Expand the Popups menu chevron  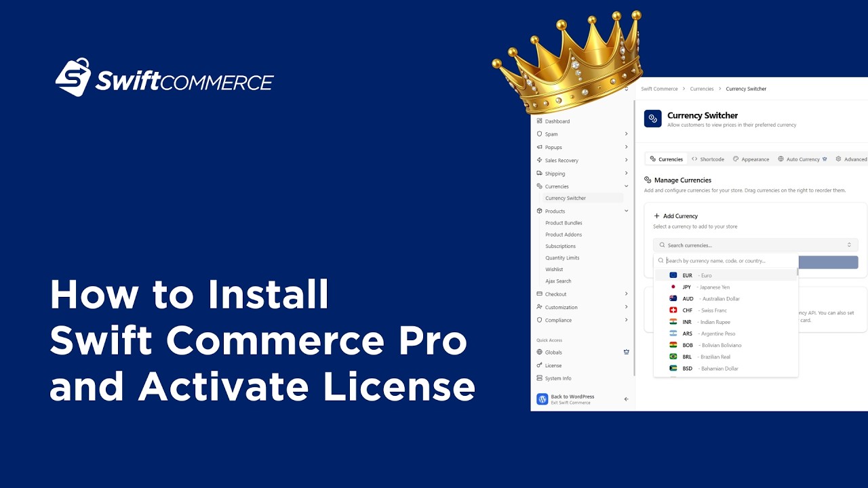coord(627,147)
